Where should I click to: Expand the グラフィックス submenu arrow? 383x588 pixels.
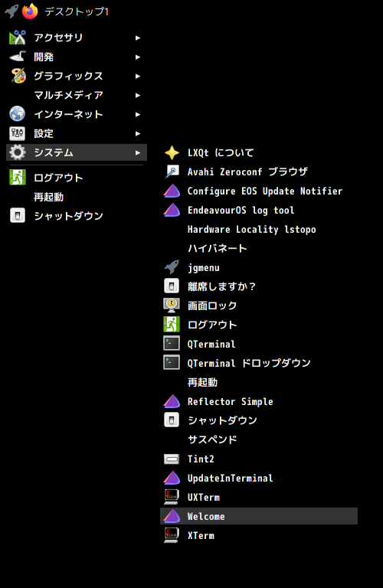pos(138,76)
